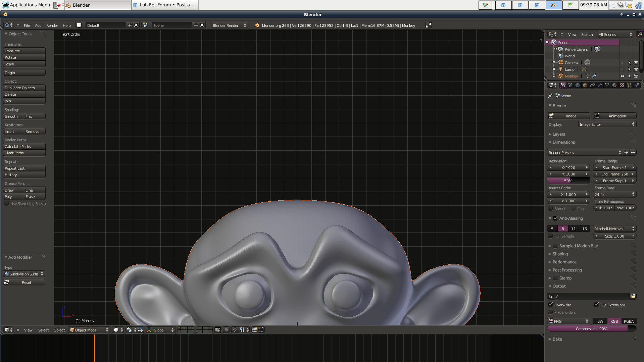Open Material properties tab sphere icon

click(x=614, y=85)
